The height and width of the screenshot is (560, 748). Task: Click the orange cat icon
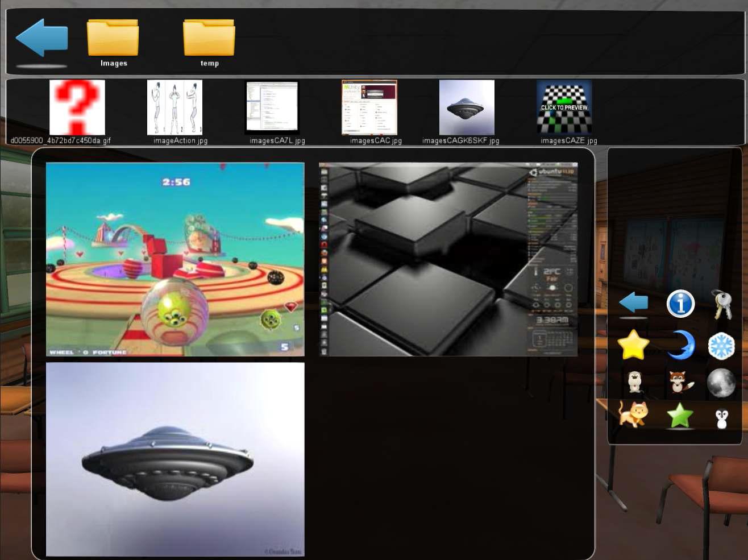tap(633, 414)
